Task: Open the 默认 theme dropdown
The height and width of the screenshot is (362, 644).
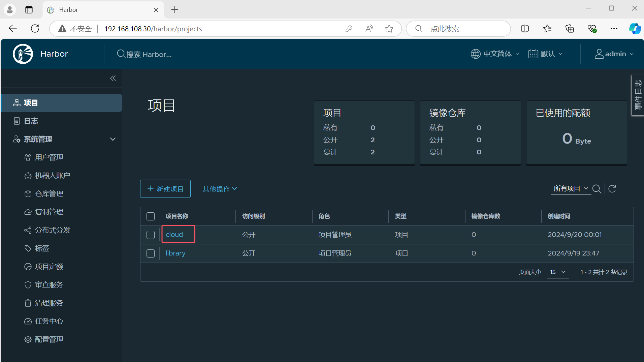Action: pos(545,54)
